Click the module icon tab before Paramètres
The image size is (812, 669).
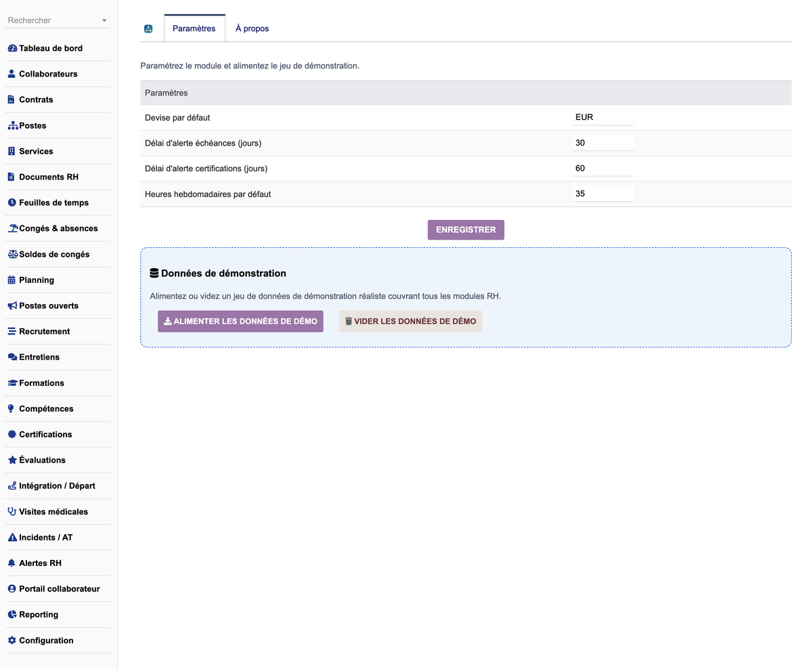(149, 28)
